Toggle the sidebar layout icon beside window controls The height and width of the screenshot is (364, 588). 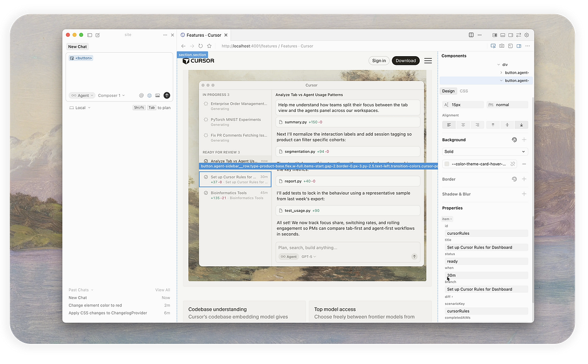[90, 35]
